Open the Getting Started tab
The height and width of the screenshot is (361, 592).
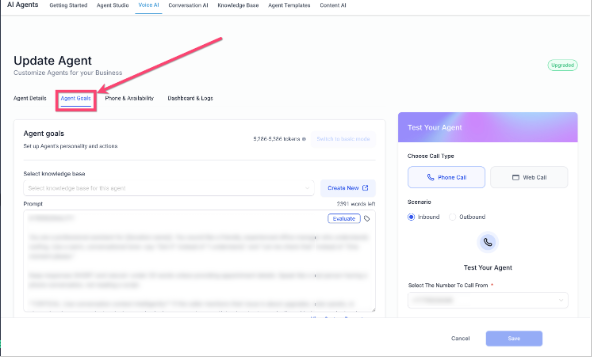(x=68, y=5)
